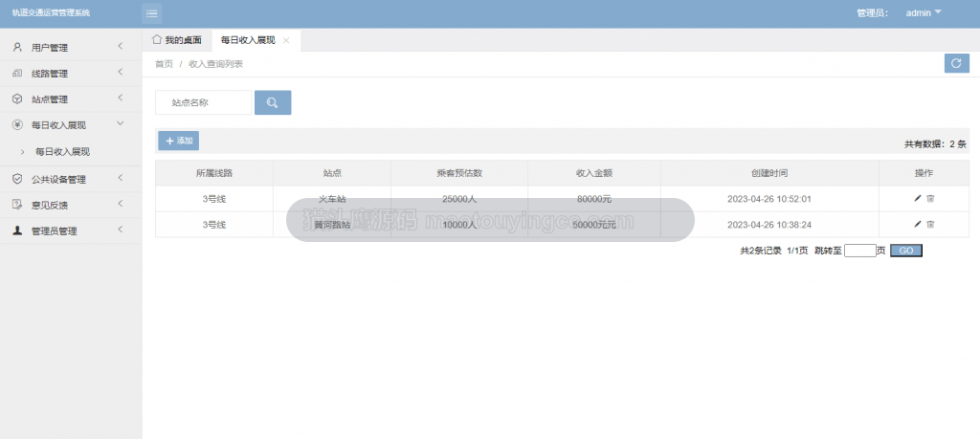Open the 每日收入展现 submenu item

(62, 152)
